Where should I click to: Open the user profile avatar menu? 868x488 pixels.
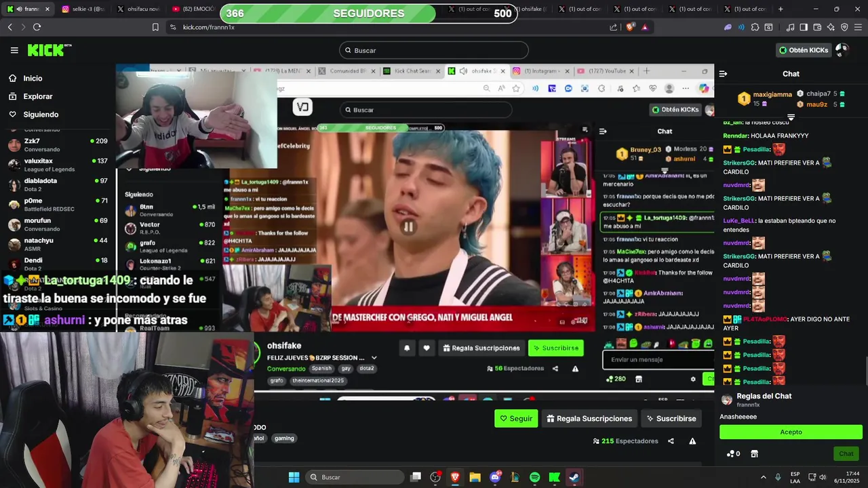tap(842, 49)
